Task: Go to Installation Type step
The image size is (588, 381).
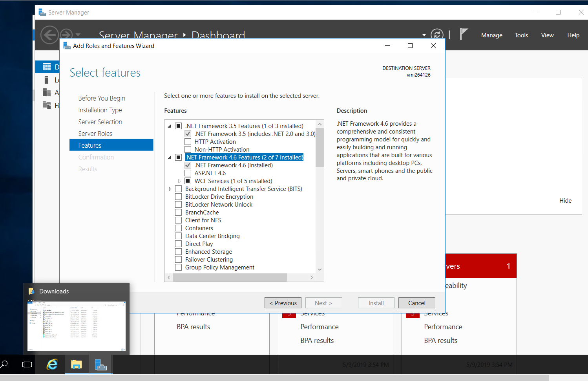Action: coord(100,110)
